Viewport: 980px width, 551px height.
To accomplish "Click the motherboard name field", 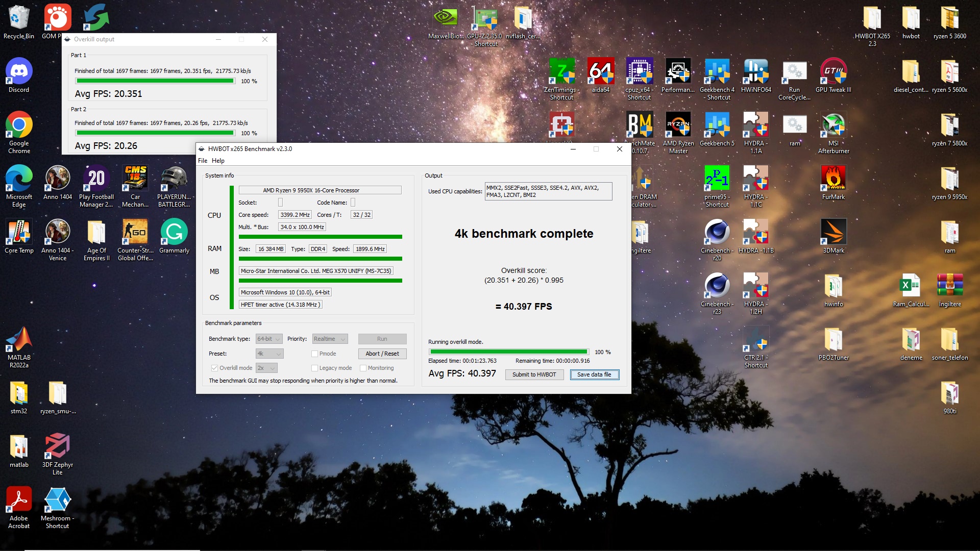I will coord(316,271).
